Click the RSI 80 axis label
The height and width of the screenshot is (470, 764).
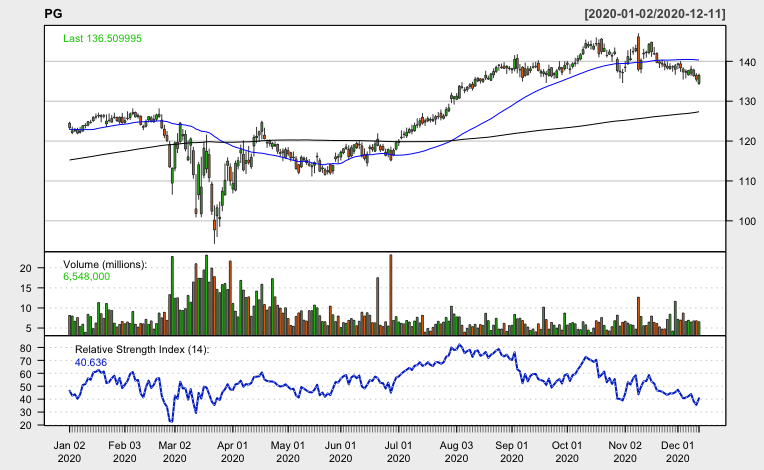pyautogui.click(x=26, y=348)
